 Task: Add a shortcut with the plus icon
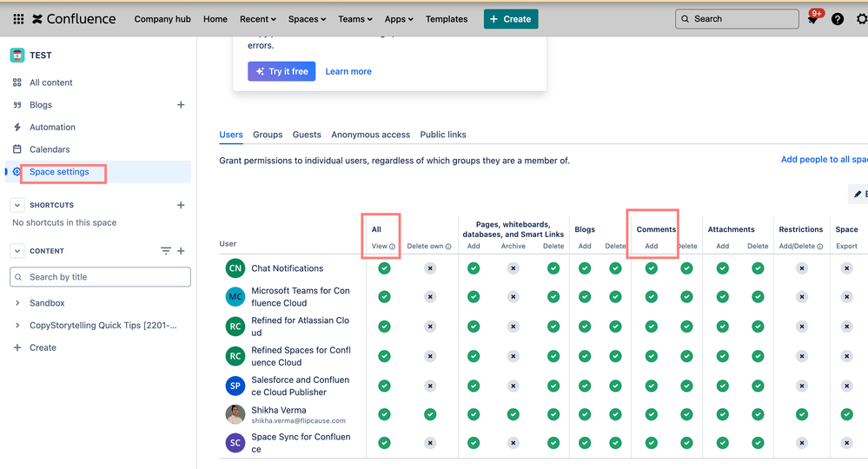(181, 205)
